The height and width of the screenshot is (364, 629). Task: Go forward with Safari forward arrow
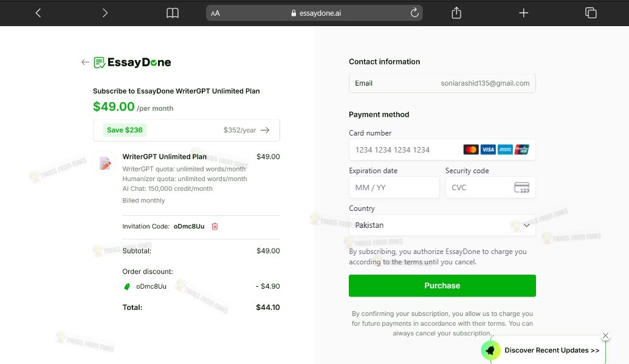click(x=105, y=13)
